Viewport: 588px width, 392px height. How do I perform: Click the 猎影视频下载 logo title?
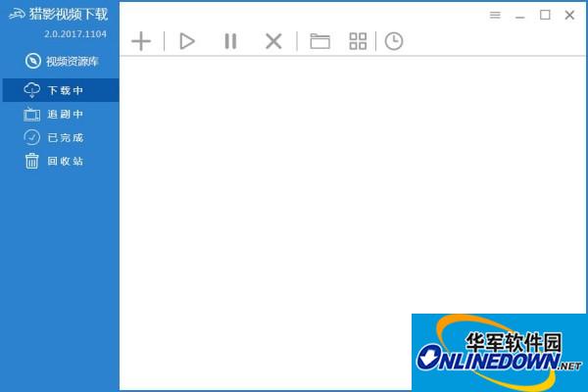[59, 15]
